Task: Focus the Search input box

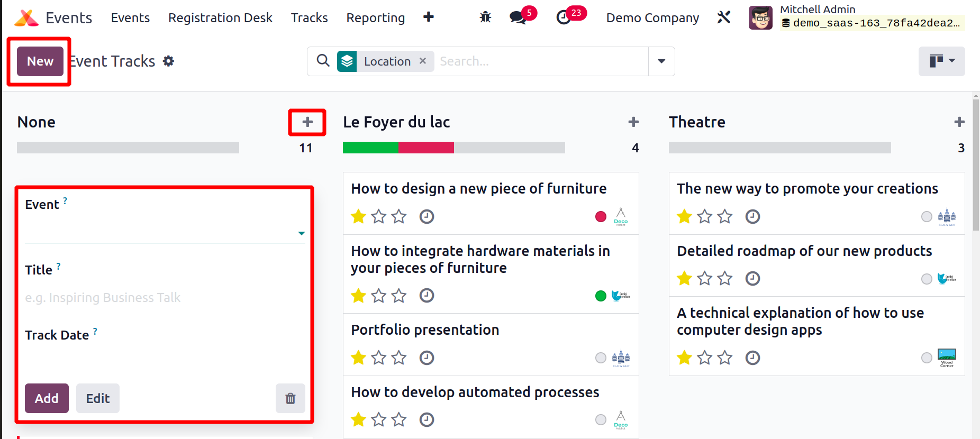Action: point(541,61)
